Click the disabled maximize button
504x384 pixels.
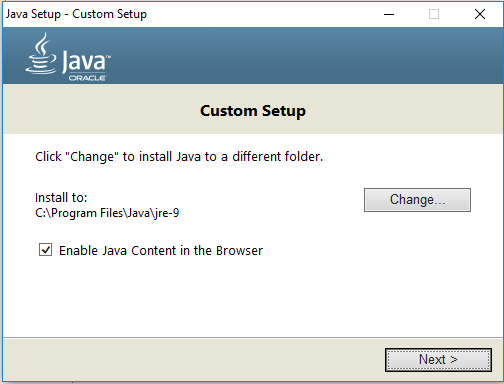434,14
